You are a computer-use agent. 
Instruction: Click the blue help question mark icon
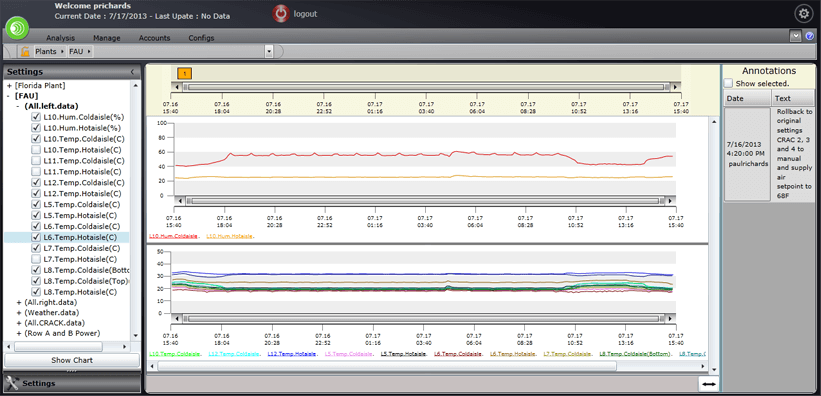(809, 36)
